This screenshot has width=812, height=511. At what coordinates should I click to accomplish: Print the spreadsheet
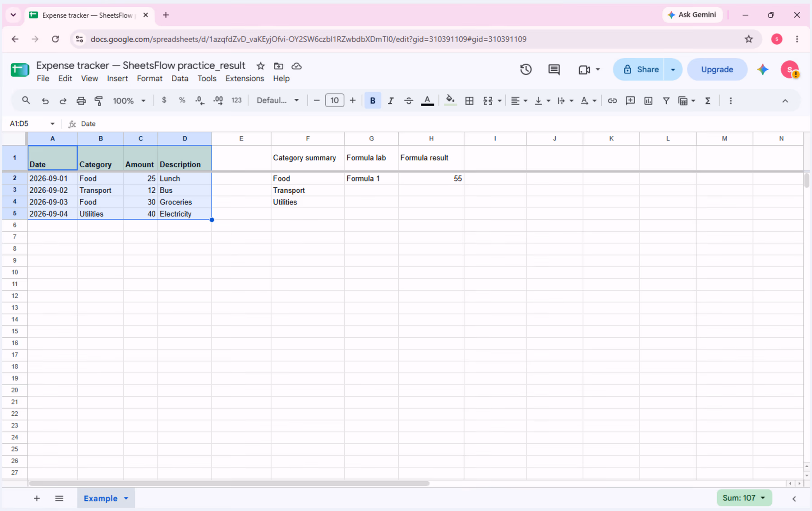click(x=81, y=101)
